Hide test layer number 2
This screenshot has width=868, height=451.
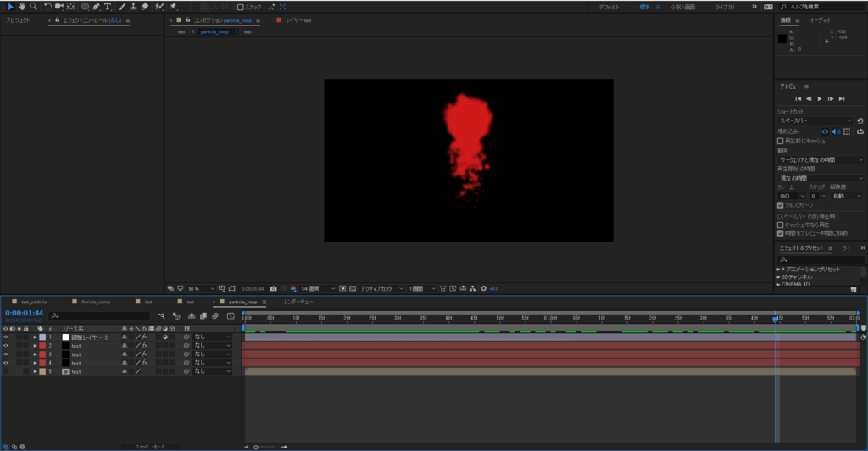(x=6, y=346)
